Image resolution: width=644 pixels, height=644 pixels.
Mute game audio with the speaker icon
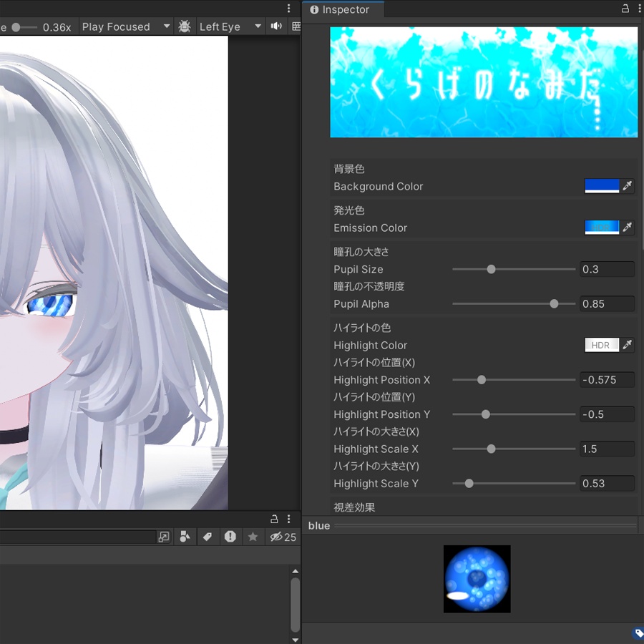[276, 26]
